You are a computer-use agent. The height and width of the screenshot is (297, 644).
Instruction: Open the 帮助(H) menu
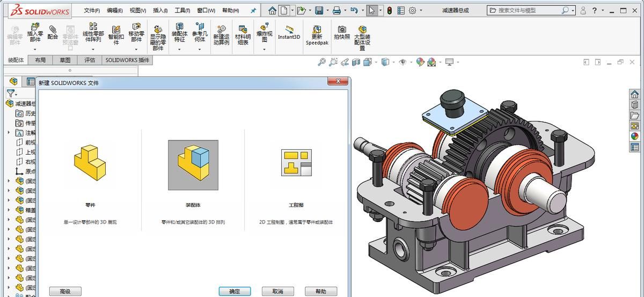coord(230,10)
